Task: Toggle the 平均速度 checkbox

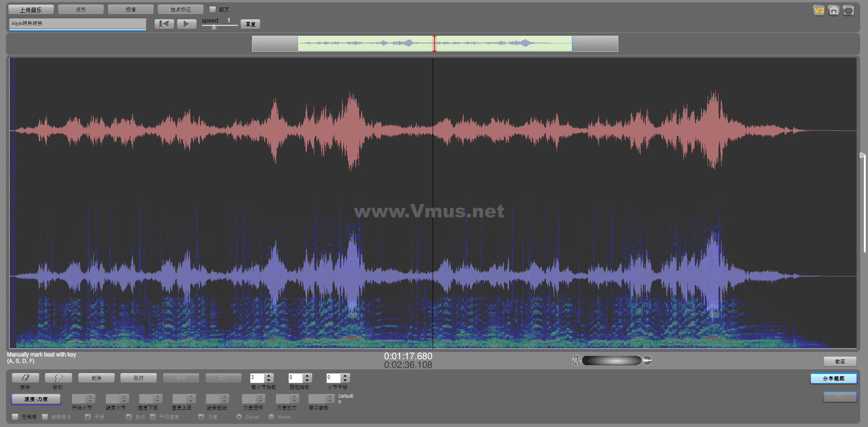Action: [x=153, y=416]
